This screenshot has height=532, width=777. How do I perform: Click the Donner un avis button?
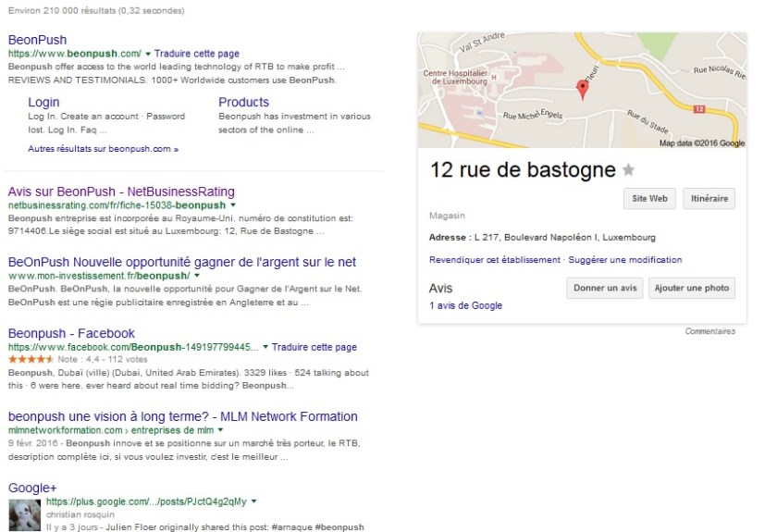[x=605, y=288]
